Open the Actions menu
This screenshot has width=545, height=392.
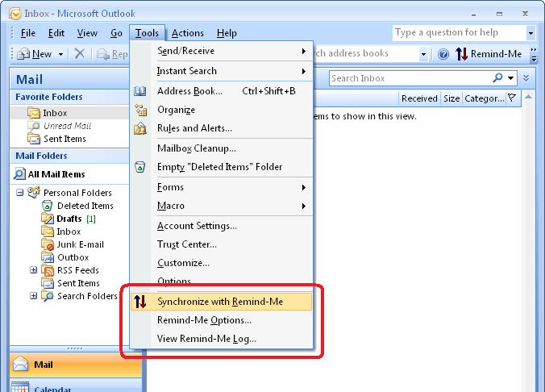click(188, 33)
